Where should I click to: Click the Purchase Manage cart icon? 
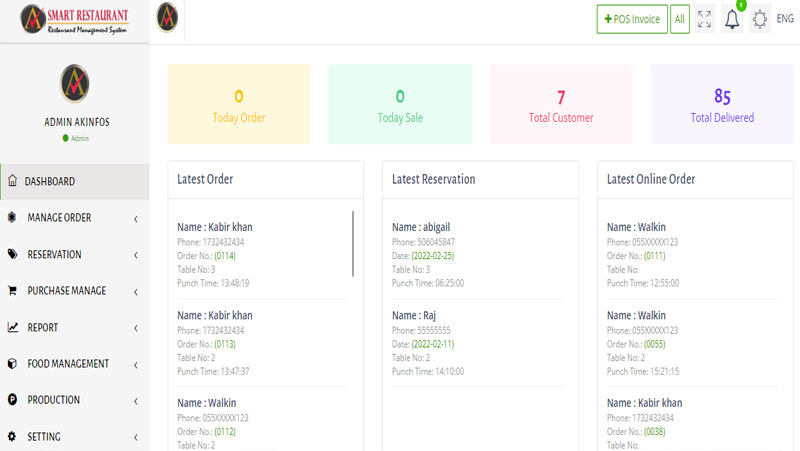[12, 291]
